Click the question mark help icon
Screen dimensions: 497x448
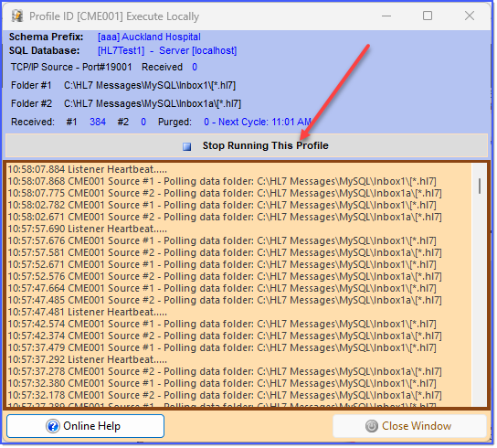53,426
